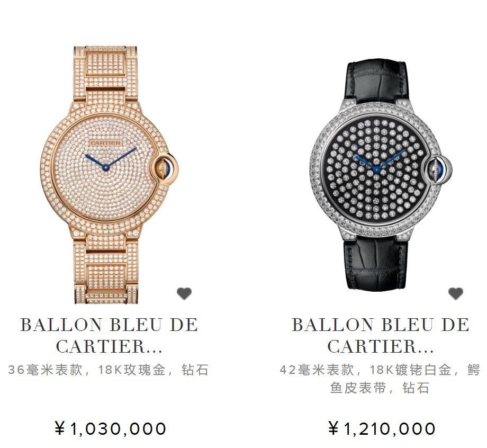Open the white gold black dial watch image
The height and width of the screenshot is (448, 487).
[x=381, y=176]
